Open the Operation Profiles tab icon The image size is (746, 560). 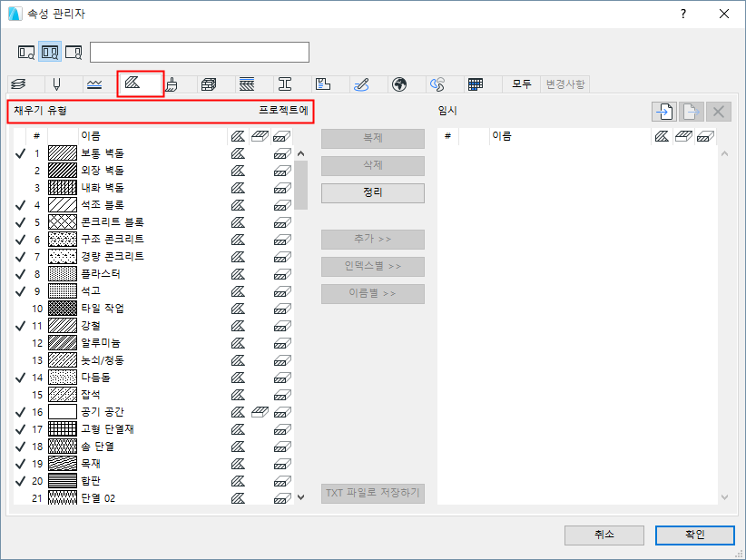click(437, 84)
